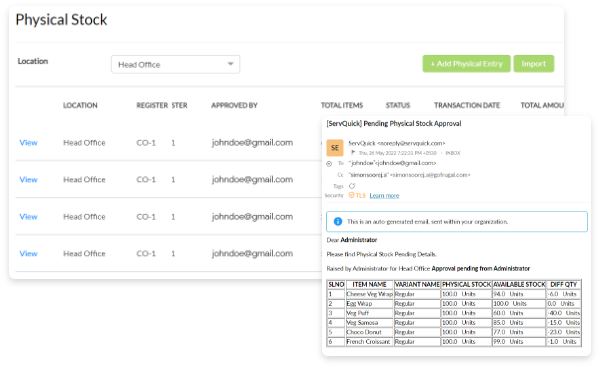Open View link in first stock row
This screenshot has height=368, width=600.
(28, 143)
